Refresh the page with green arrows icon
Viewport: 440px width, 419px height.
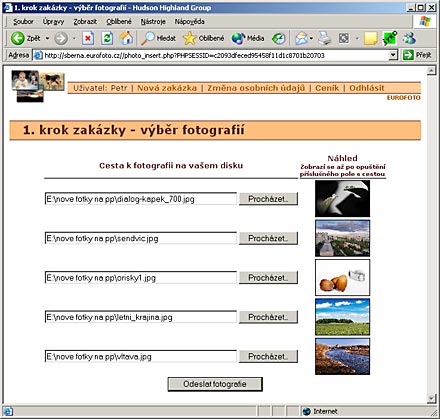pos(107,38)
